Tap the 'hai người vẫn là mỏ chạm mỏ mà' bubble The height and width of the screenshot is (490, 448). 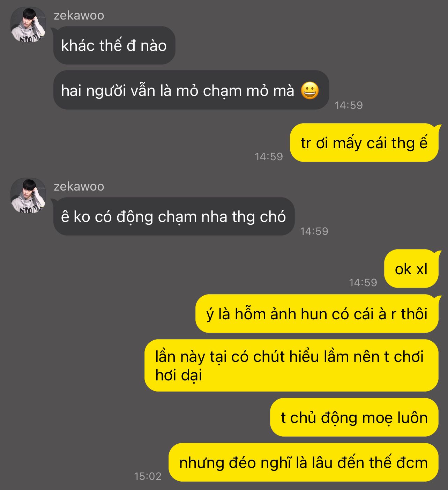pos(191,90)
